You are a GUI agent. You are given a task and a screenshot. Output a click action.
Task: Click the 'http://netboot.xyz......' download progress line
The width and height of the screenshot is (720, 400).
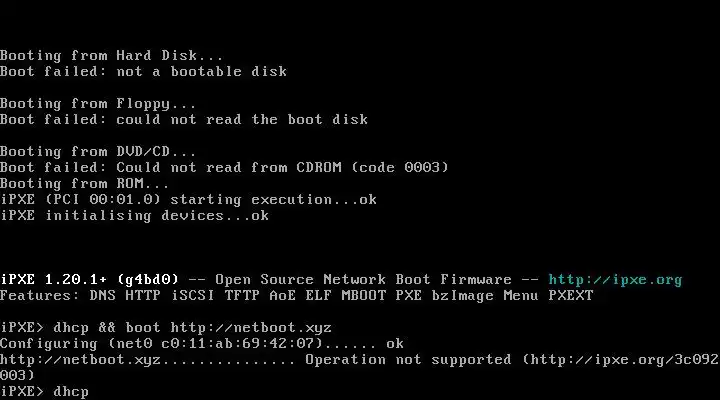point(147,360)
